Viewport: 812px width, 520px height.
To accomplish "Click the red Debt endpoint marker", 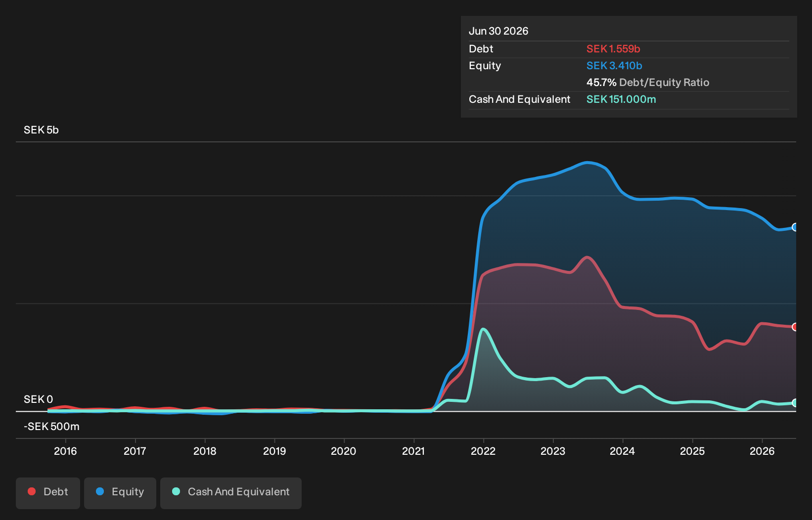I will pyautogui.click(x=795, y=327).
